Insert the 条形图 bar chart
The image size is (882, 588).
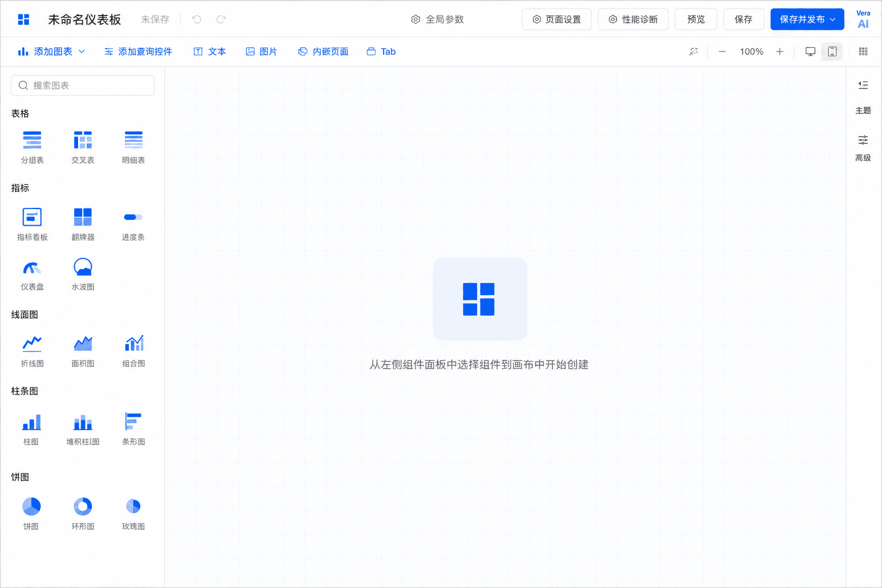click(x=133, y=428)
